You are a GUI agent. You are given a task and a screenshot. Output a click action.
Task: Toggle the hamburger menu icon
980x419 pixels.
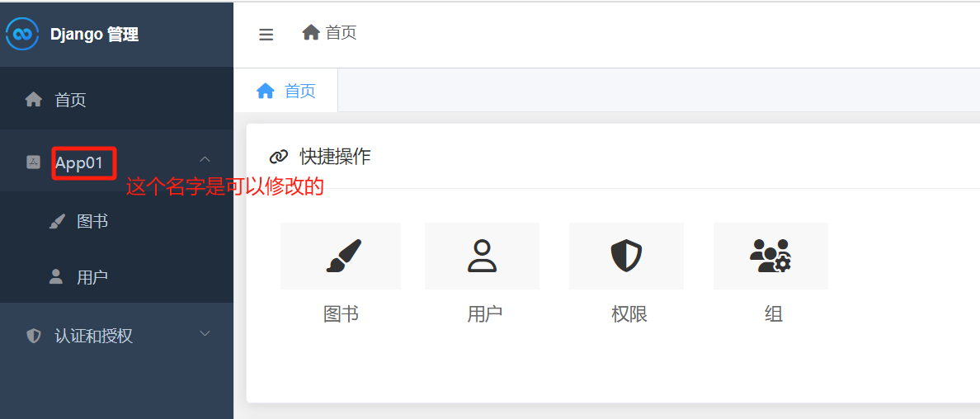pyautogui.click(x=266, y=35)
